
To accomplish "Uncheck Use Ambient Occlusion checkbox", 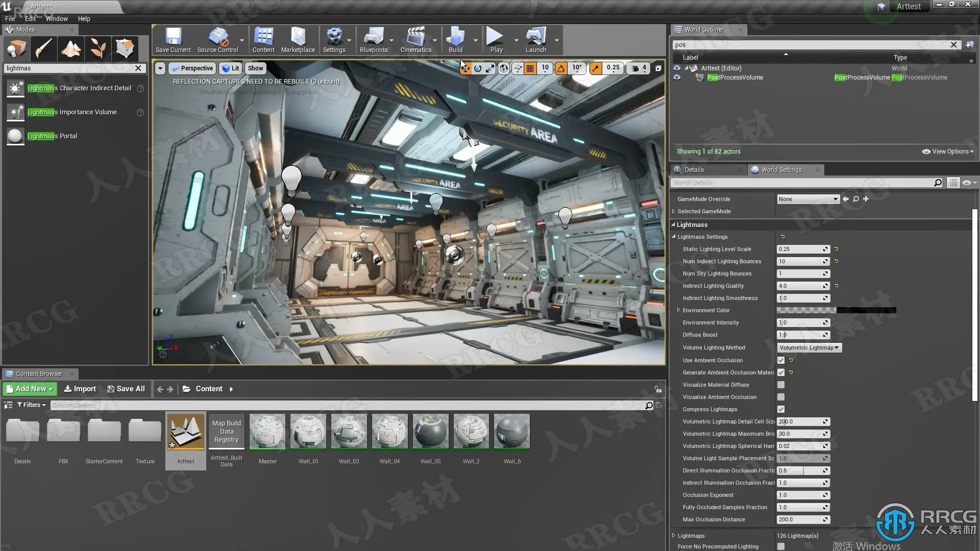I will pos(781,360).
